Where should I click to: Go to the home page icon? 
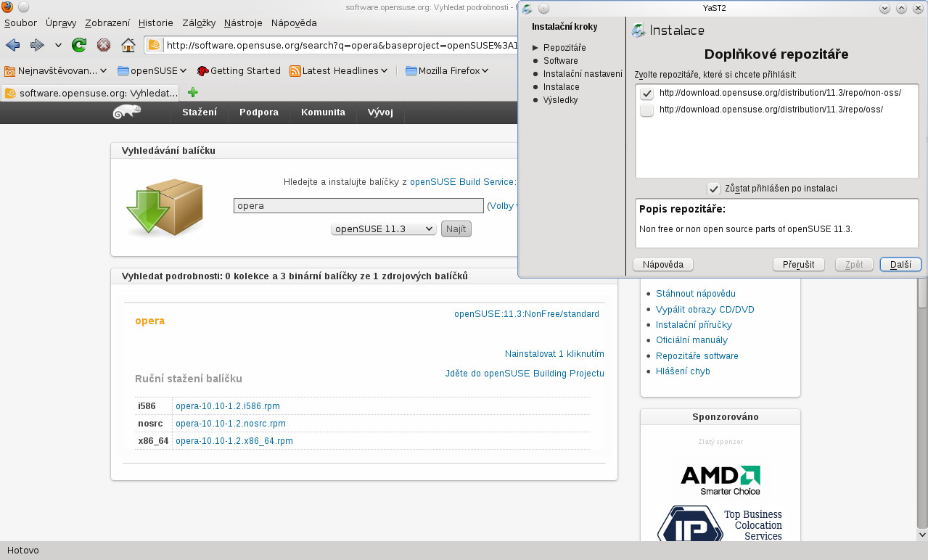pos(128,46)
